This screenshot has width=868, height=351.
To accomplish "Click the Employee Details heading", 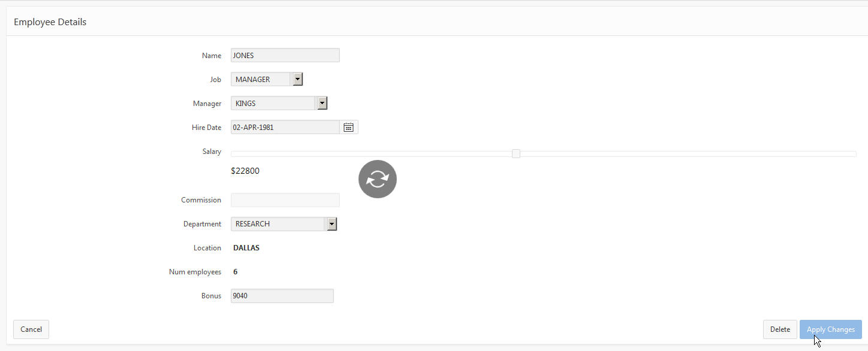I will (x=50, y=22).
